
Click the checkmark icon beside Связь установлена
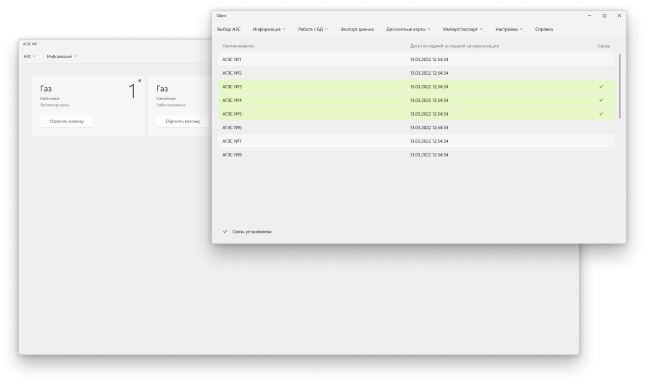point(225,232)
